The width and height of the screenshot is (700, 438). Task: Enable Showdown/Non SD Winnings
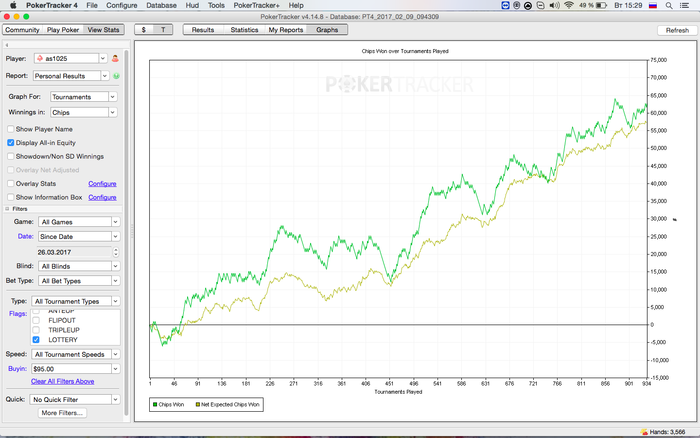tap(11, 156)
